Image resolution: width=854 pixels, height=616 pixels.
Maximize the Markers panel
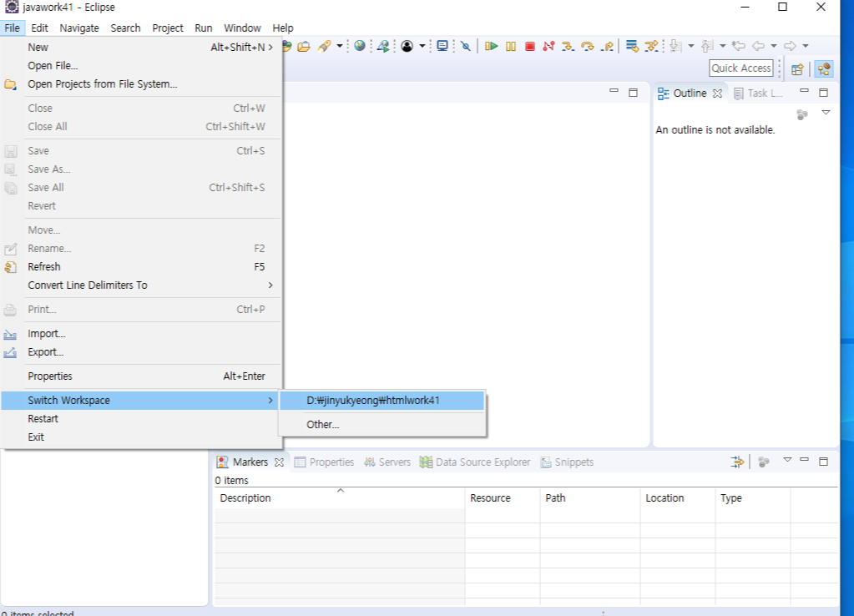(x=823, y=462)
